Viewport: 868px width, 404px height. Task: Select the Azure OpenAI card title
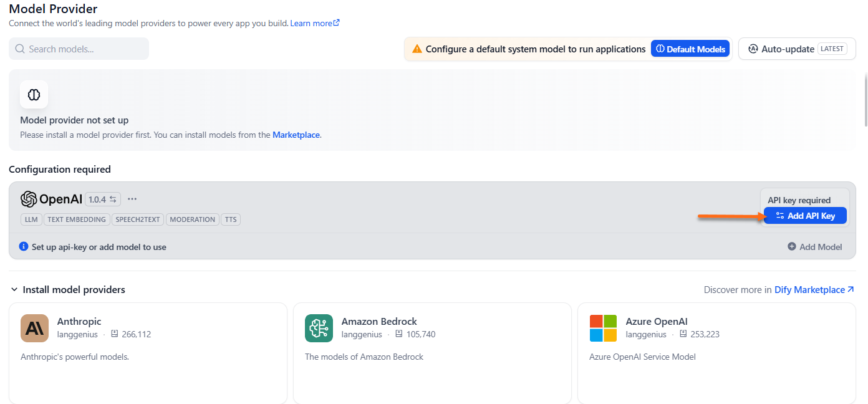(x=657, y=322)
